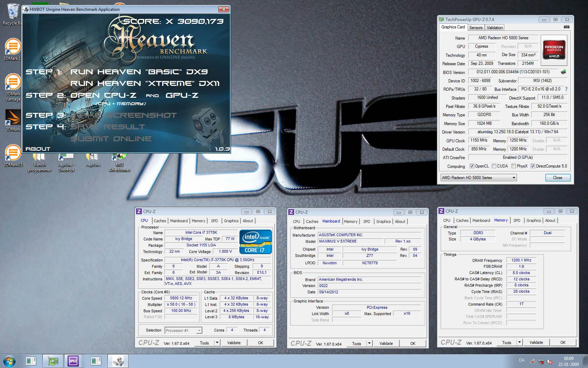Click the Bus Interface question mark in GPU-Z
The image size is (588, 368).
click(566, 89)
